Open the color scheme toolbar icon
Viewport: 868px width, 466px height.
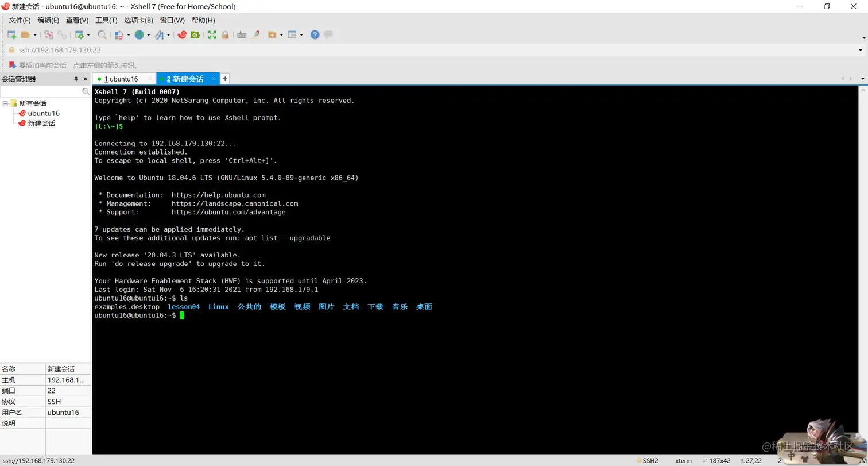[x=119, y=35]
